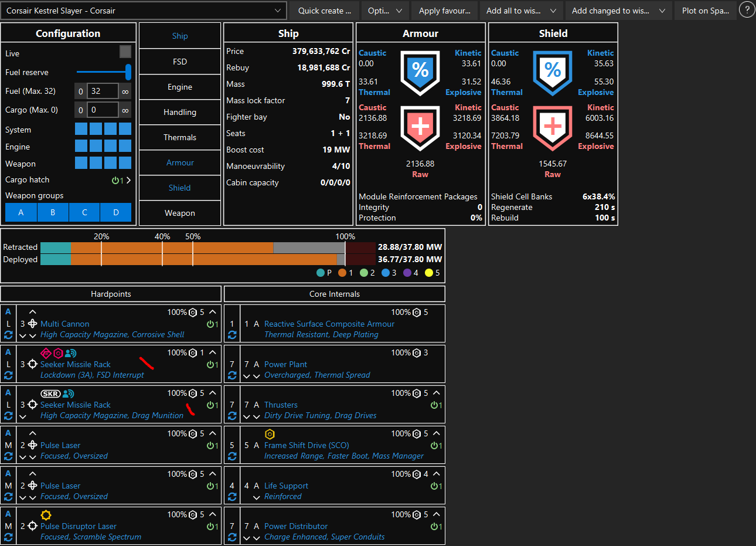Toggle the Live checkbox
The image size is (756, 546).
(x=125, y=52)
